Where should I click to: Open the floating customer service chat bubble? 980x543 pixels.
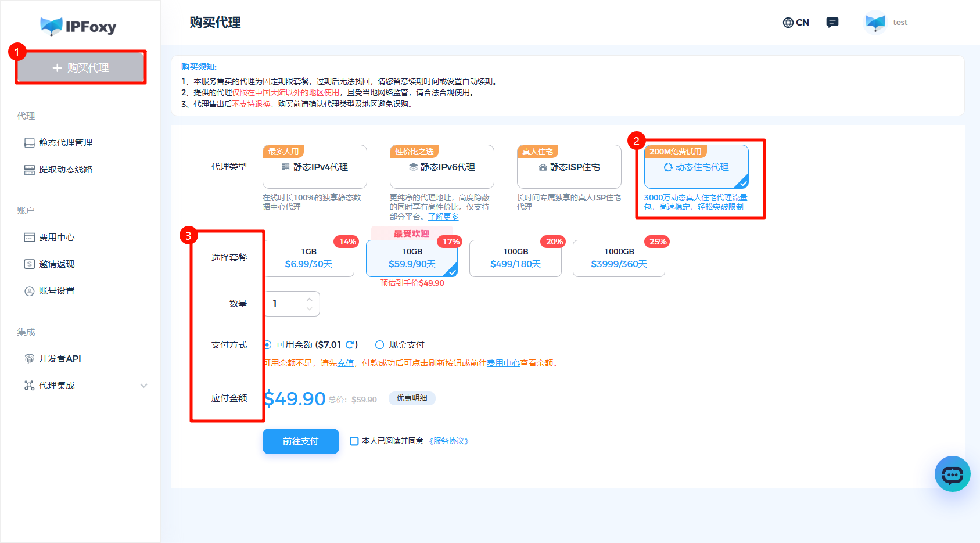click(952, 474)
